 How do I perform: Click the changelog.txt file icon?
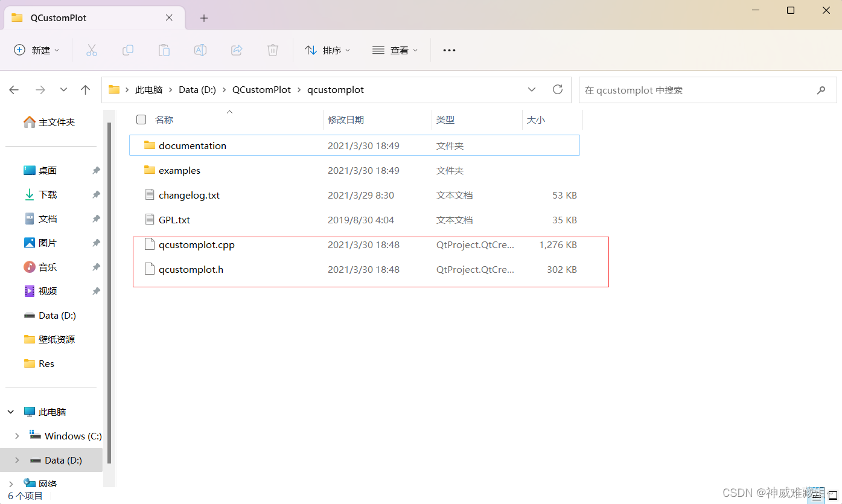tap(150, 195)
